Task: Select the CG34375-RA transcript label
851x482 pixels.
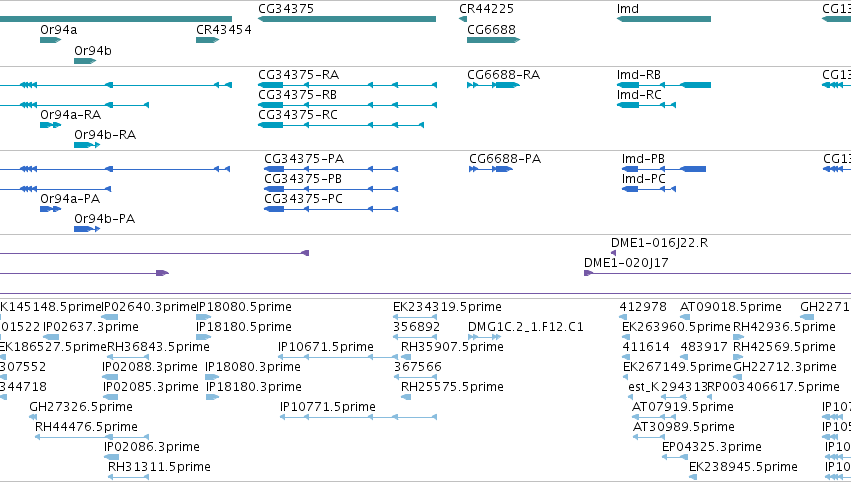Action: pyautogui.click(x=299, y=75)
